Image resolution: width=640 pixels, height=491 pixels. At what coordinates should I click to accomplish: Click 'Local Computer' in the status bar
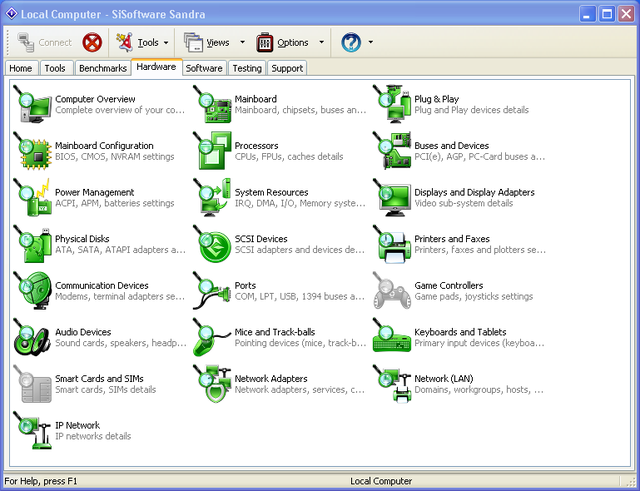tap(381, 481)
